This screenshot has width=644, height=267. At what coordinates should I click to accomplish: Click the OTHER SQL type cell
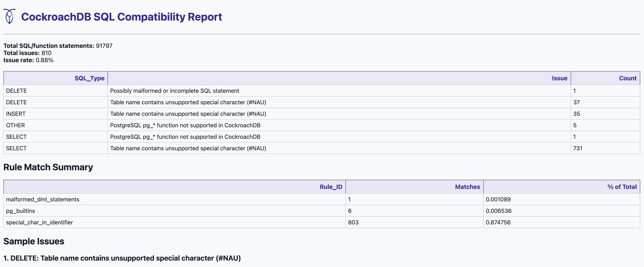click(15, 125)
